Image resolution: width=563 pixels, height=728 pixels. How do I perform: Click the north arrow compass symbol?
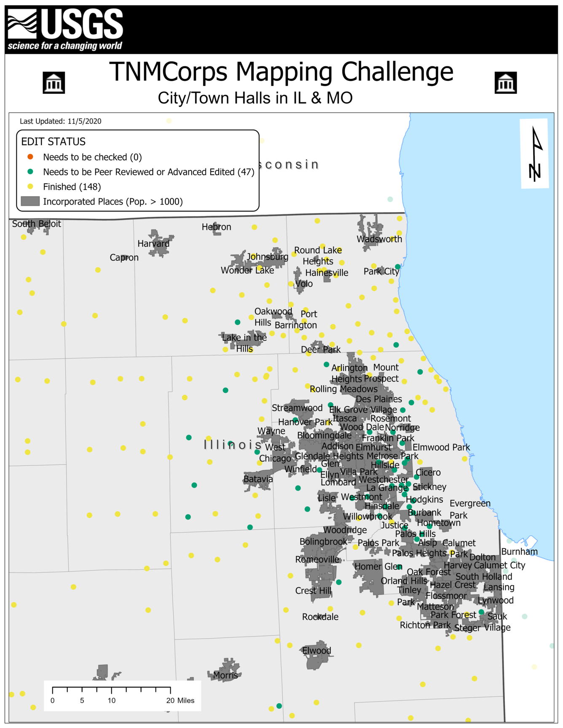(536, 154)
